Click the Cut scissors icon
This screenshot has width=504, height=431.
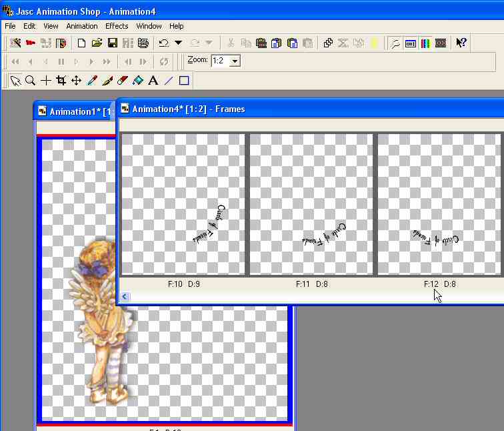coord(231,43)
